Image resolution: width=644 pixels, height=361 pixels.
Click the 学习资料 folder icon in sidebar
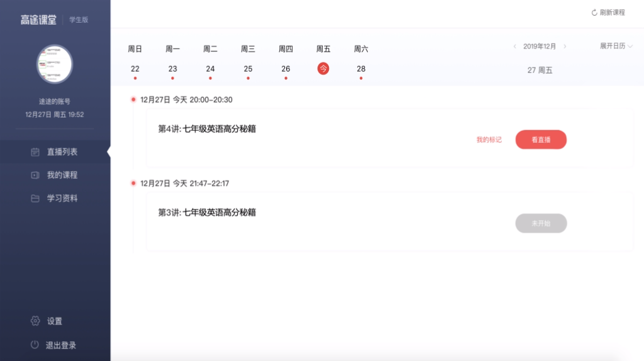pos(35,199)
